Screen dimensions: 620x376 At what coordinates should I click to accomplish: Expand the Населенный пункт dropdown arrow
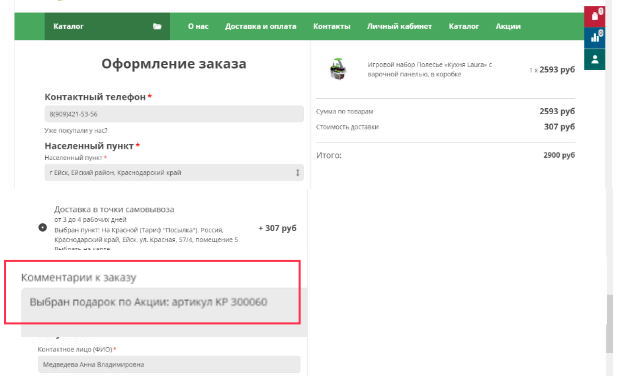tap(297, 173)
